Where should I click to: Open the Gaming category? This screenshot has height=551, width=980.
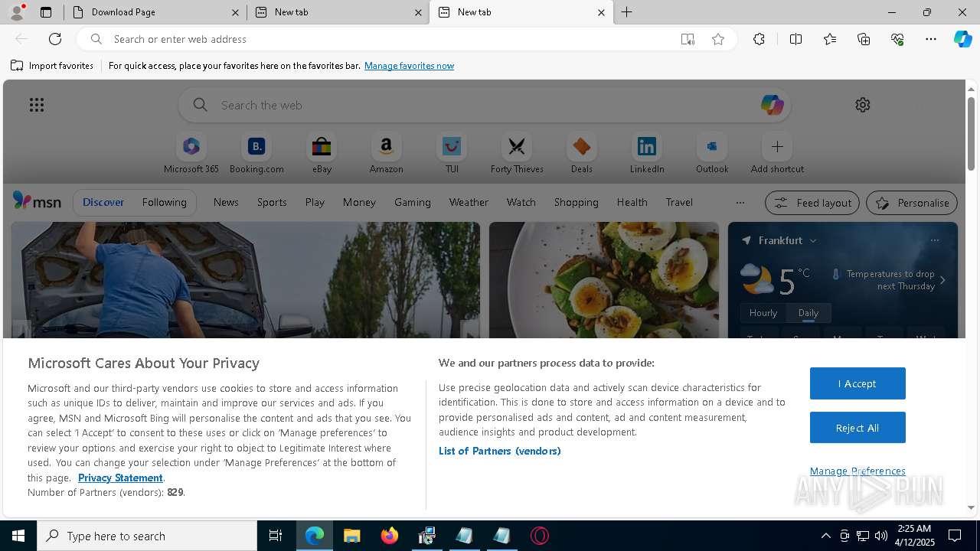(413, 202)
